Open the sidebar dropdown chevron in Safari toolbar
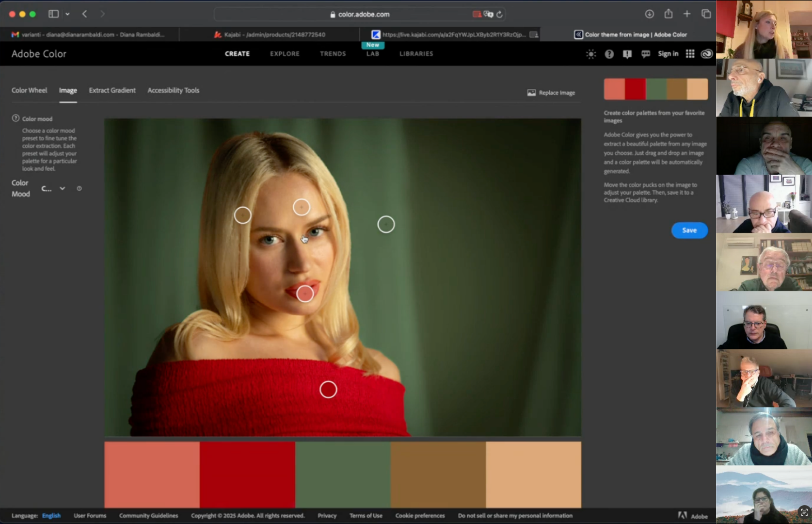 tap(67, 14)
